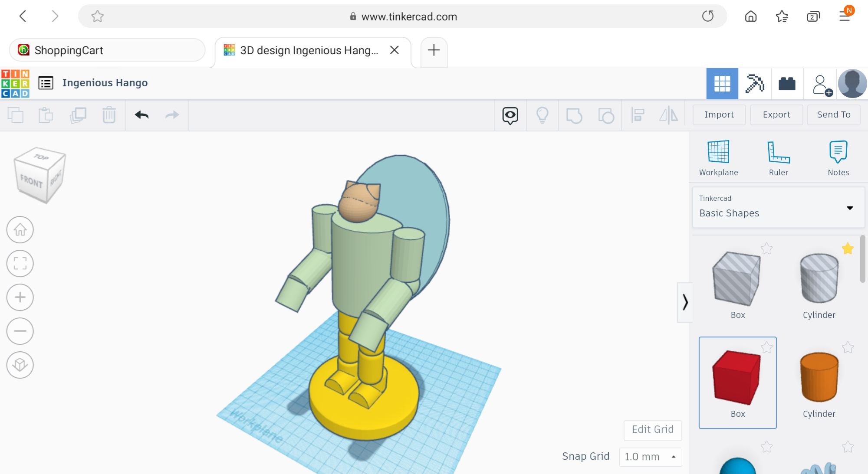Screen dimensions: 868x474
Task: Click the home view button
Action: (20, 229)
